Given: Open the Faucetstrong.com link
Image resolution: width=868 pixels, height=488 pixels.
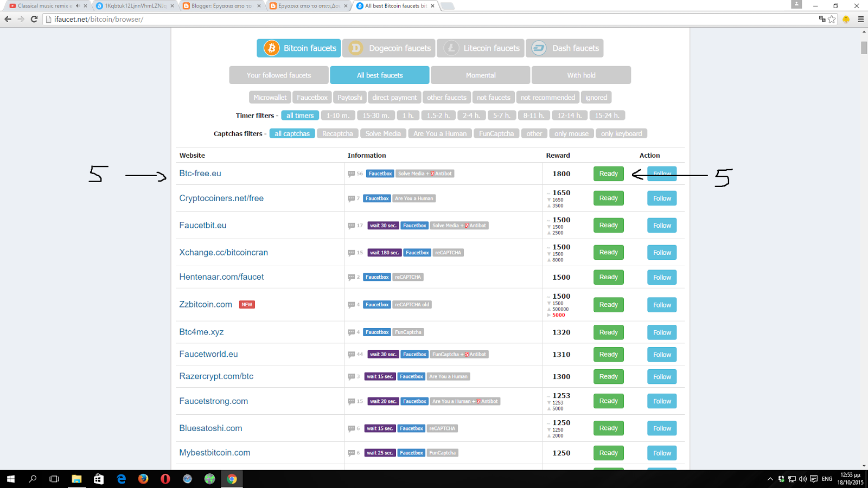Looking at the screenshot, I should coord(214,401).
